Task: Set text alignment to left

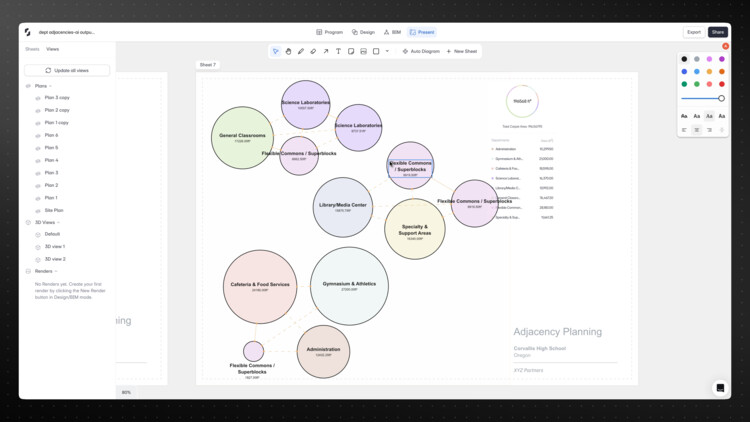Action: pyautogui.click(x=685, y=130)
